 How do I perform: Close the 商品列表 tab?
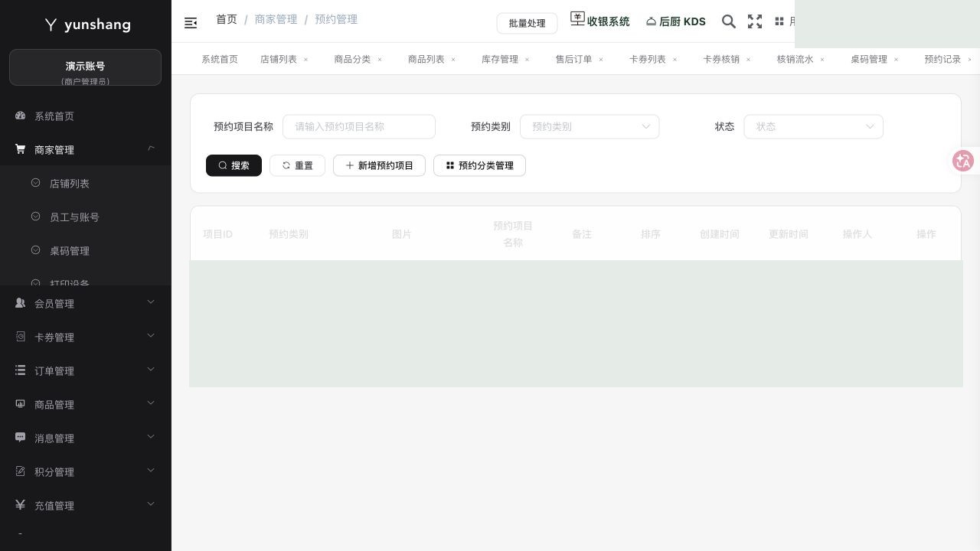(453, 59)
